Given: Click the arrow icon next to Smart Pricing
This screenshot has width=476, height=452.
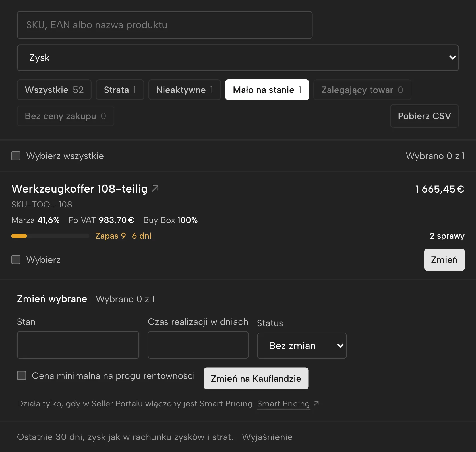Looking at the screenshot, I should pyautogui.click(x=316, y=403).
